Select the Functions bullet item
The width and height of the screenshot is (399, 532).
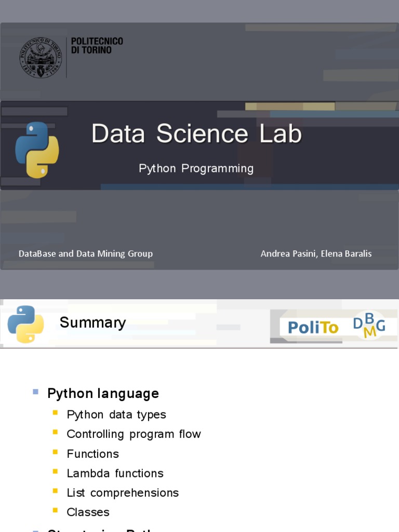point(92,454)
